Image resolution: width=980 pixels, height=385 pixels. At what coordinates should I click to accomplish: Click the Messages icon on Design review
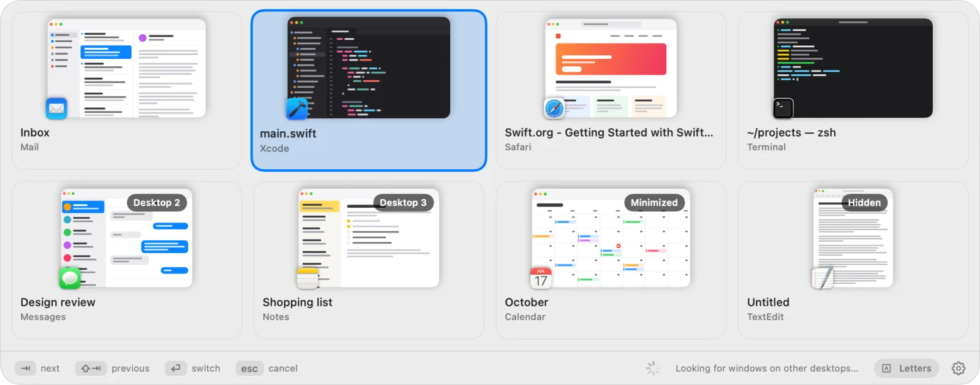[70, 278]
